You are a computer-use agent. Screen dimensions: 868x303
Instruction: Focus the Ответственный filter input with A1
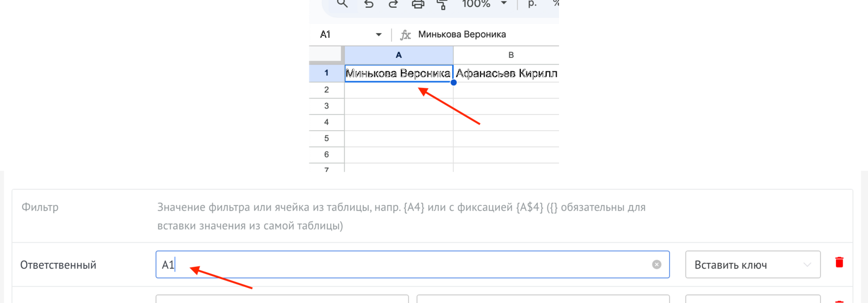coord(403,265)
